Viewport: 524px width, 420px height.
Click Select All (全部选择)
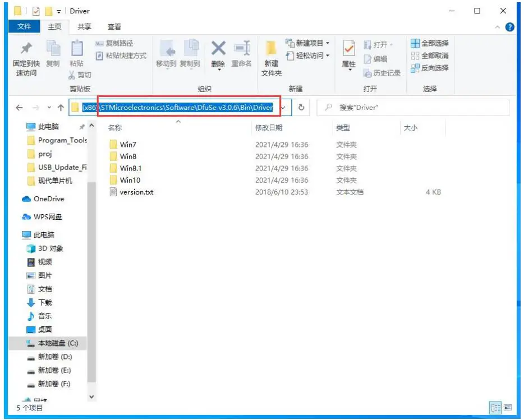pos(429,43)
